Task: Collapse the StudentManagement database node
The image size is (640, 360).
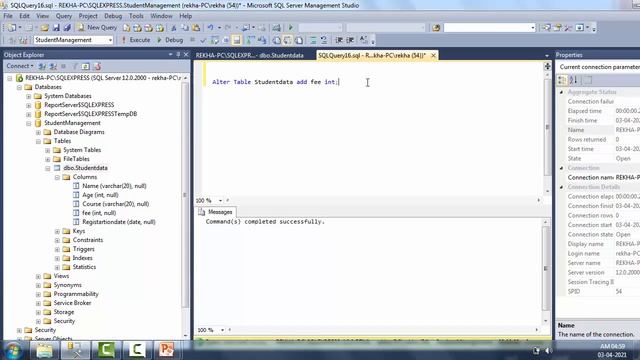Action: click(29, 123)
